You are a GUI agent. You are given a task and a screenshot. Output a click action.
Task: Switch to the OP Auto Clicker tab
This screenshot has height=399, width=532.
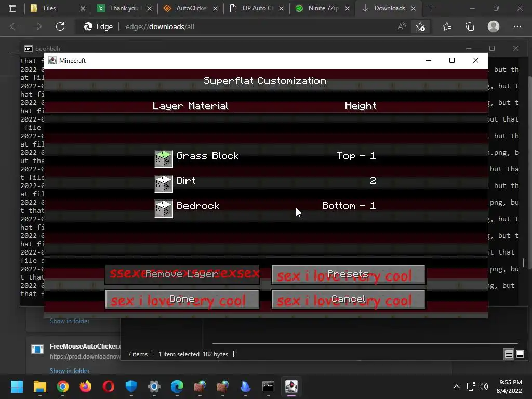[258, 8]
